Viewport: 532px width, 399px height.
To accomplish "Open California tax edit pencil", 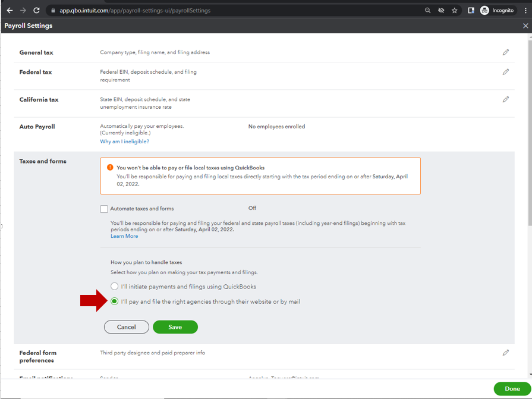I will [505, 99].
